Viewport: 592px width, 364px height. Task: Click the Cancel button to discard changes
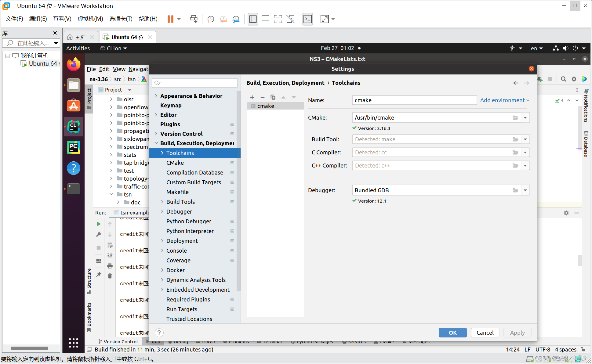[x=485, y=332]
